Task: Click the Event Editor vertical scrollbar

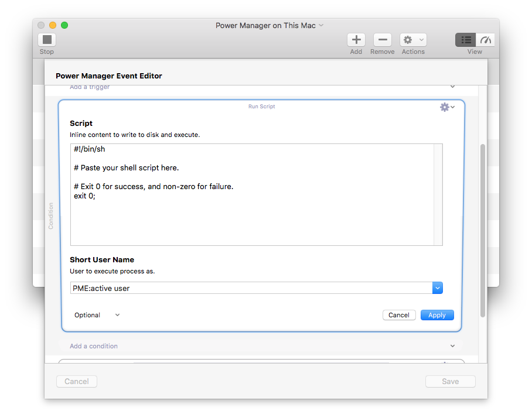Action: tap(482, 231)
